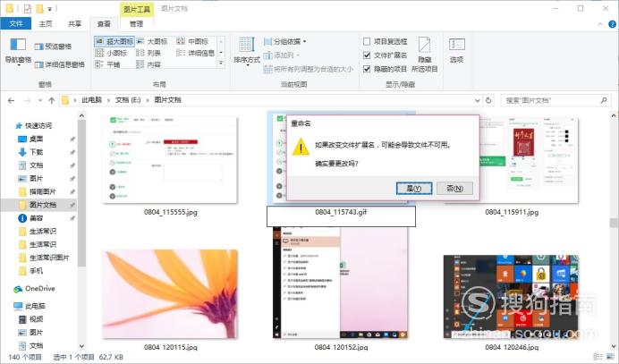Choose 小图标 layout
The width and height of the screenshot is (619, 364).
tap(111, 53)
